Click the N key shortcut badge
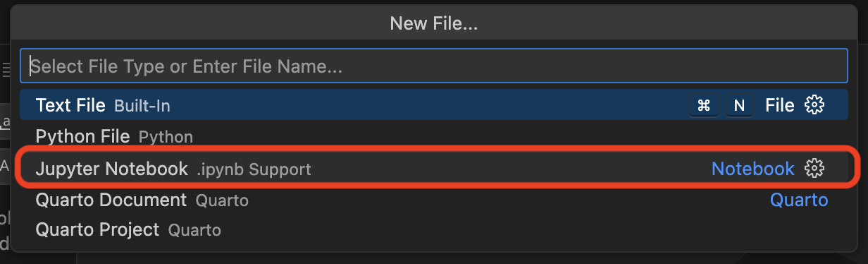The height and width of the screenshot is (264, 868). click(x=739, y=105)
